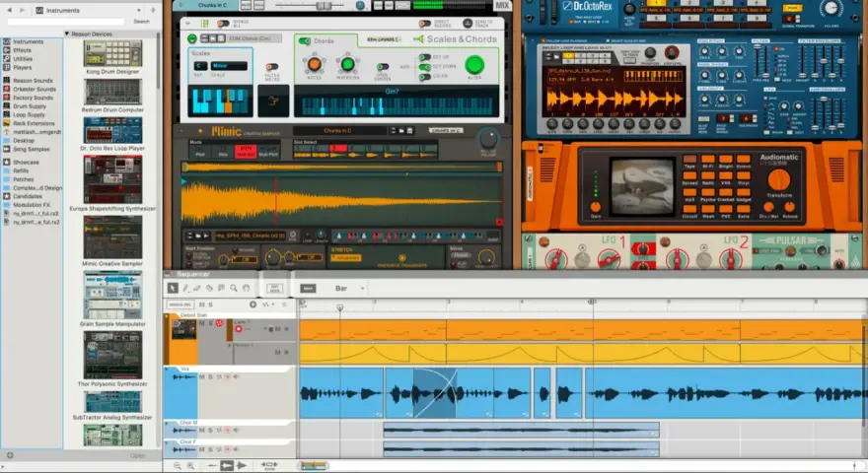Toggle the Oct Down switch
This screenshot has width=868, height=473.
pyautogui.click(x=424, y=67)
